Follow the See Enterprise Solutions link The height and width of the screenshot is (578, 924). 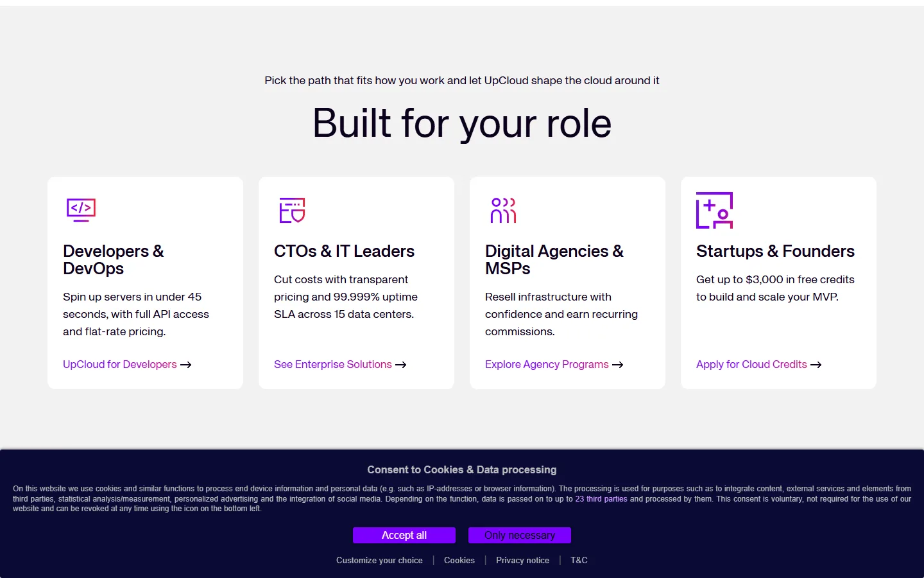point(333,364)
